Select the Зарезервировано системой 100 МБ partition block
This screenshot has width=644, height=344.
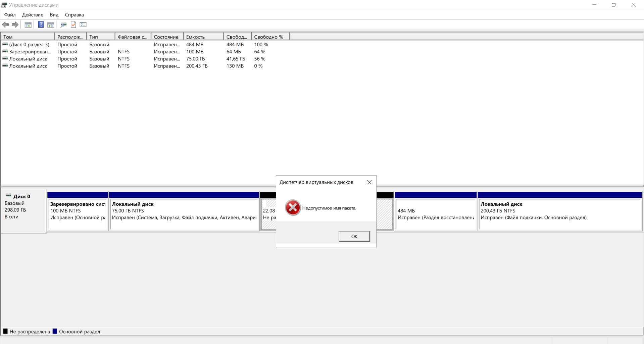point(78,211)
